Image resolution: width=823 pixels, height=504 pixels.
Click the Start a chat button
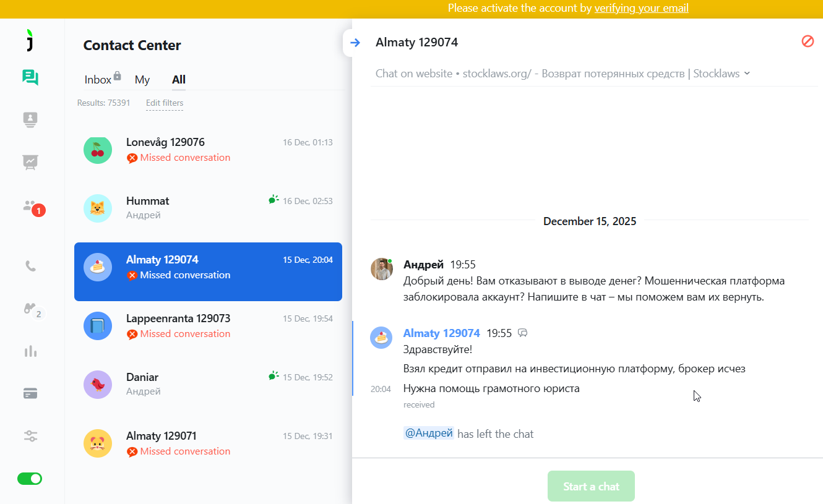click(591, 486)
